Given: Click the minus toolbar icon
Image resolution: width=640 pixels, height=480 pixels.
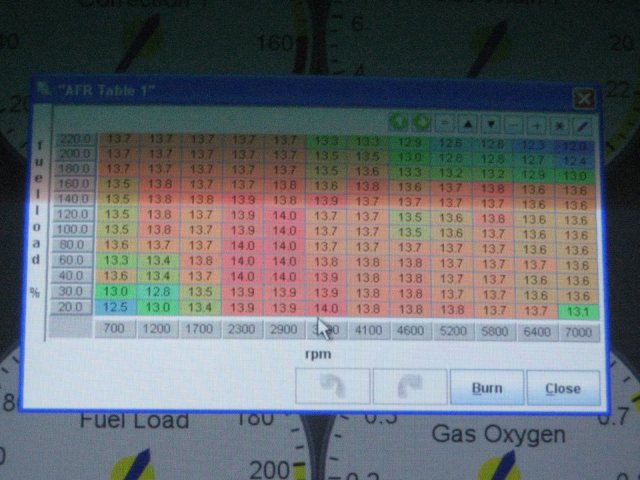Looking at the screenshot, I should [x=513, y=123].
